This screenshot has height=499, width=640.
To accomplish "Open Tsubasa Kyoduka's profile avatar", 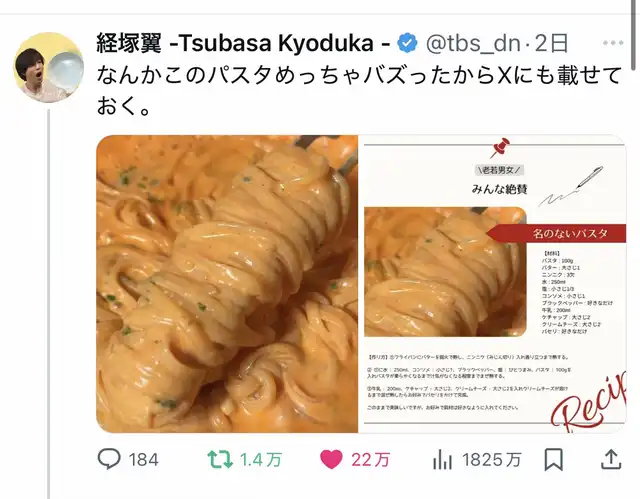I will tap(49, 67).
